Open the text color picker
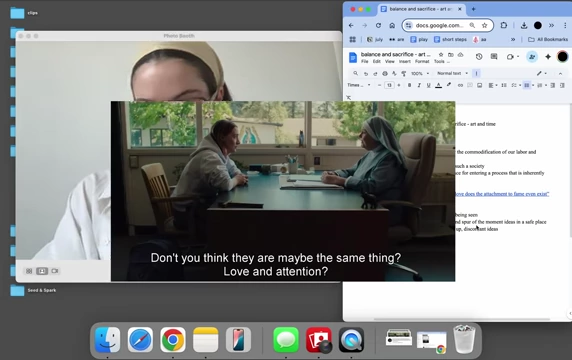This screenshot has height=360, width=572. click(438, 85)
